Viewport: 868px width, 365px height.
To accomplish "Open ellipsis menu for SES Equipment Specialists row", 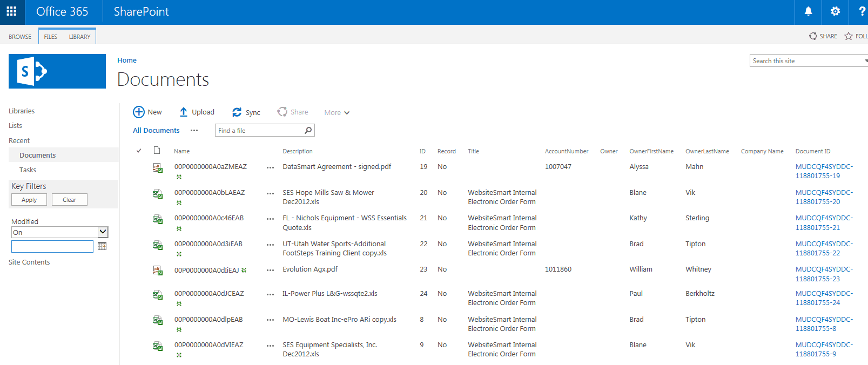I will (x=270, y=346).
